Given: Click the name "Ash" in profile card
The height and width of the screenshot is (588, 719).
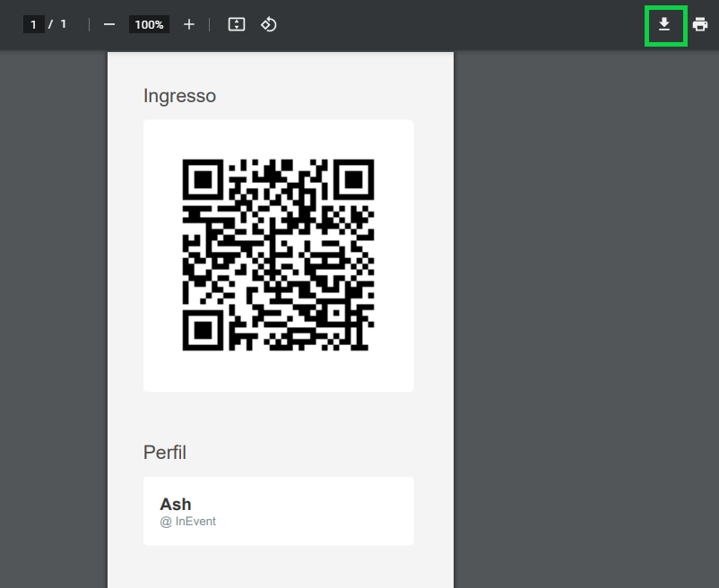Looking at the screenshot, I should [176, 504].
